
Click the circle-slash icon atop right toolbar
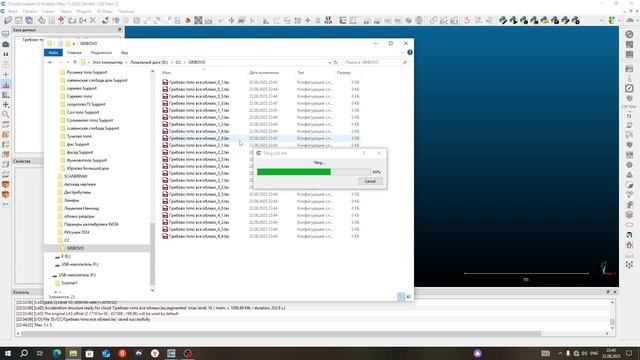(x=629, y=35)
